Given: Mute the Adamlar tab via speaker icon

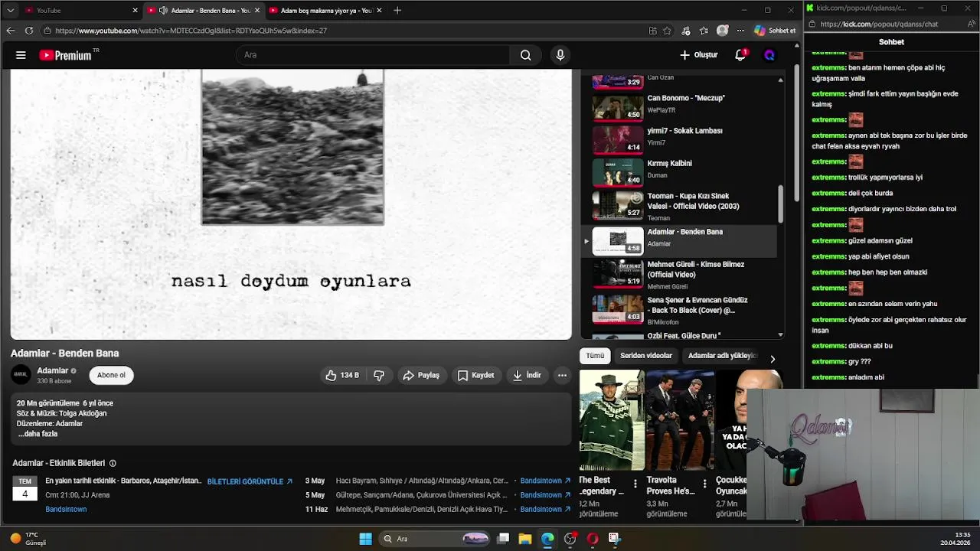Looking at the screenshot, I should 163,11.
